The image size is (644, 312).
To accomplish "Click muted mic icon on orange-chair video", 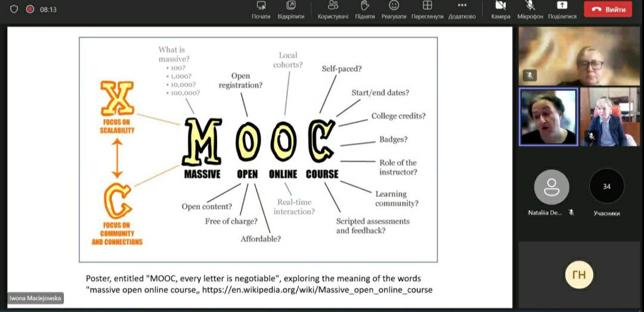I will [591, 136].
